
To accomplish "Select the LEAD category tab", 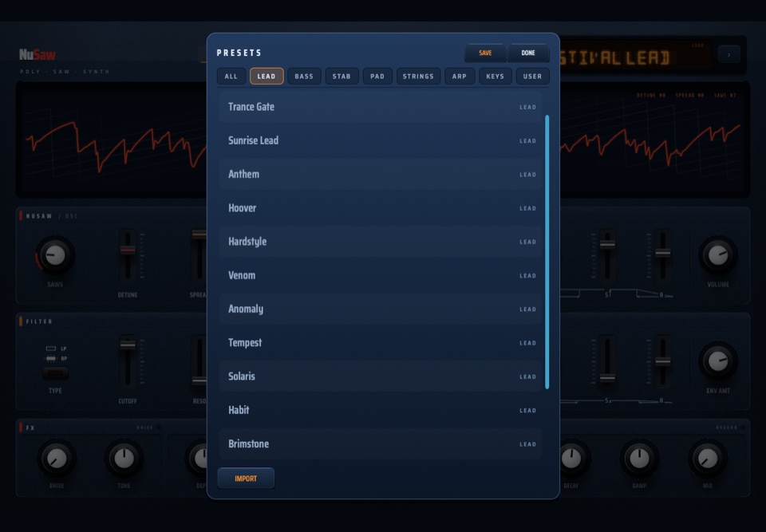I will click(x=267, y=77).
